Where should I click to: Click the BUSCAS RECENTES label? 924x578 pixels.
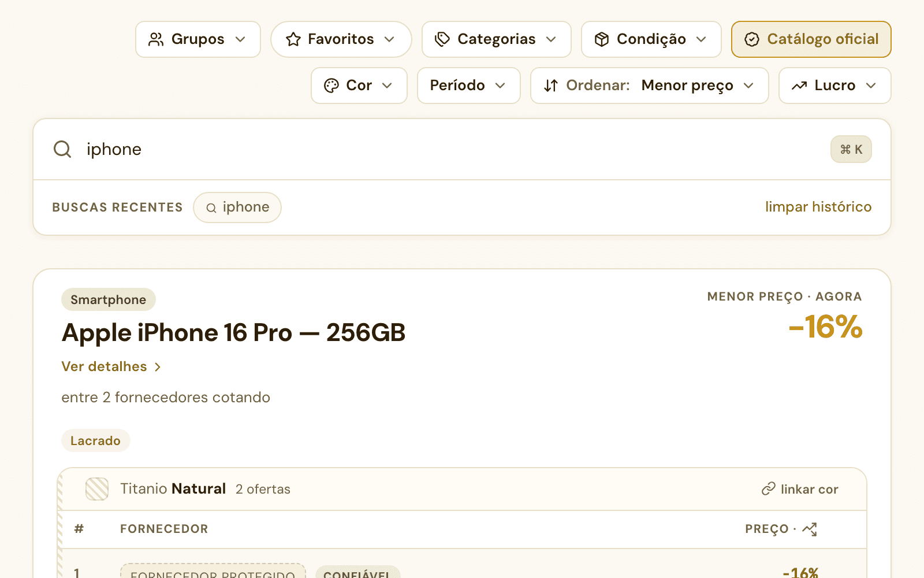tap(117, 207)
